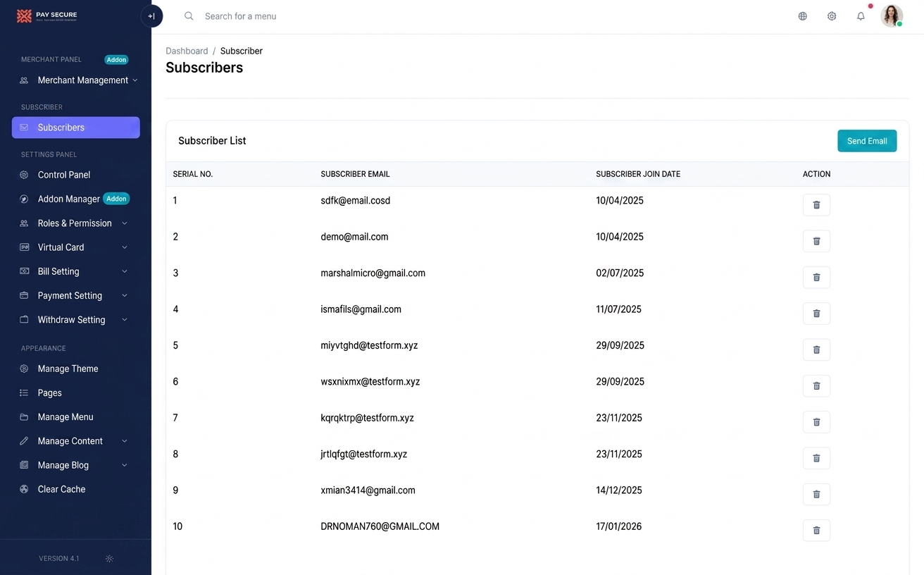Remove DRNOMAN760@GMAIL.COM via trash icon
Screen dimensions: 924x575
[x=816, y=531]
